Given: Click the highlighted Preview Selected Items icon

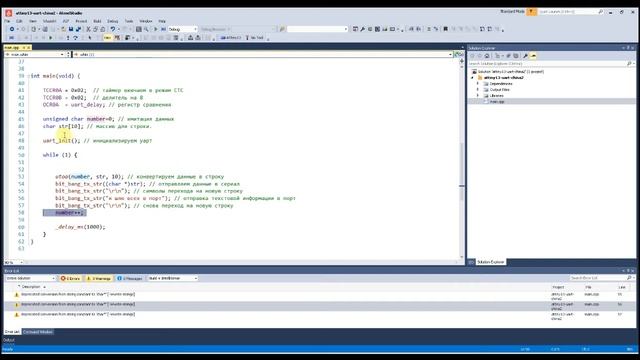Looking at the screenshot, I should [533, 56].
